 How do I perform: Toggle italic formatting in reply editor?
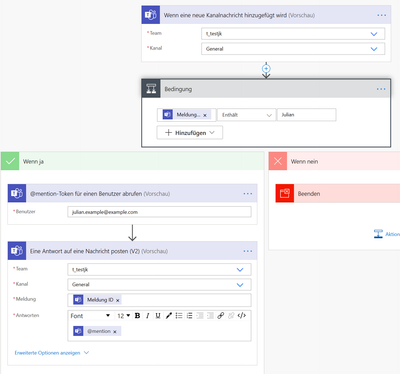pyautogui.click(x=148, y=316)
